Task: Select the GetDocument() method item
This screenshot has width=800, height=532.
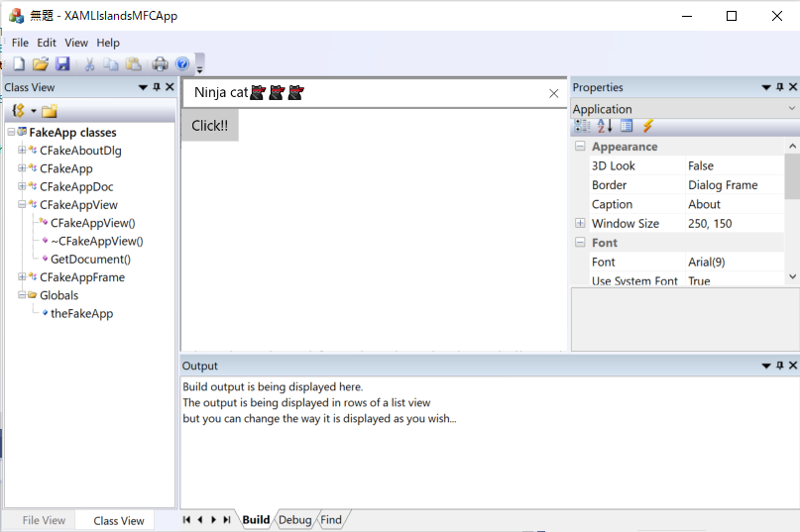Action: coord(90,260)
